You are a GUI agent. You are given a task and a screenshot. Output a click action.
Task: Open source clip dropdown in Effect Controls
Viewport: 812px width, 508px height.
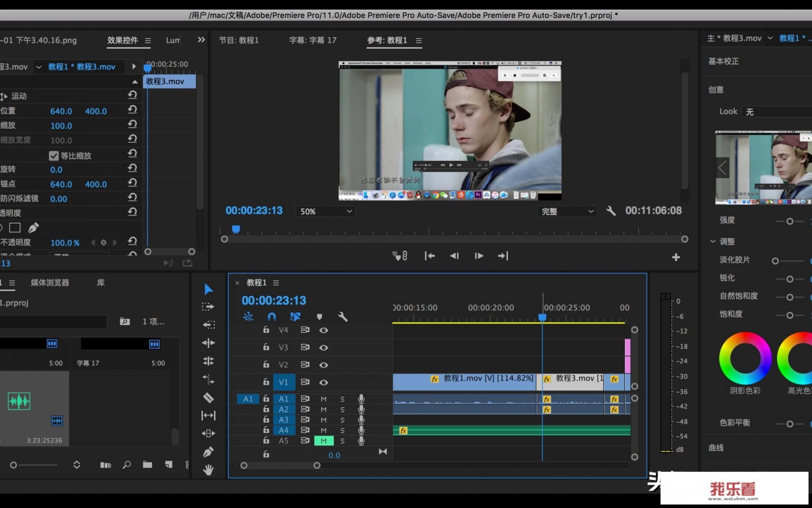(39, 67)
